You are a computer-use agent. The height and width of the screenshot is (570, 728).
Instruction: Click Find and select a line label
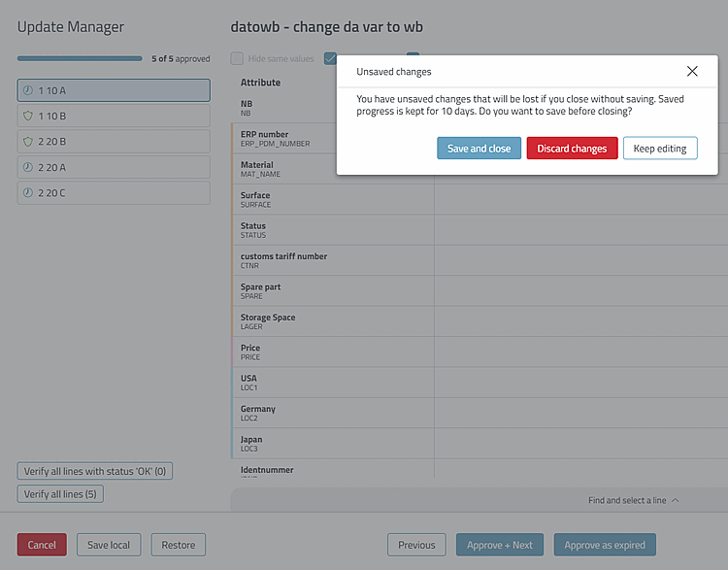[x=627, y=500]
